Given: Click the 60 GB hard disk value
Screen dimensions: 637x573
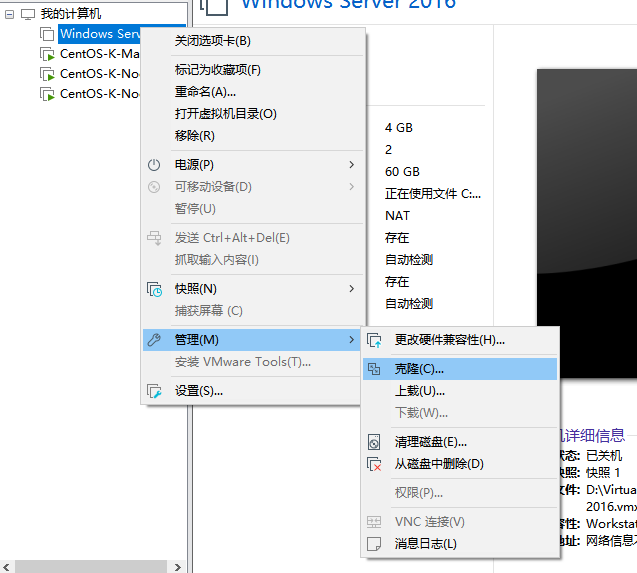Looking at the screenshot, I should [x=402, y=172].
